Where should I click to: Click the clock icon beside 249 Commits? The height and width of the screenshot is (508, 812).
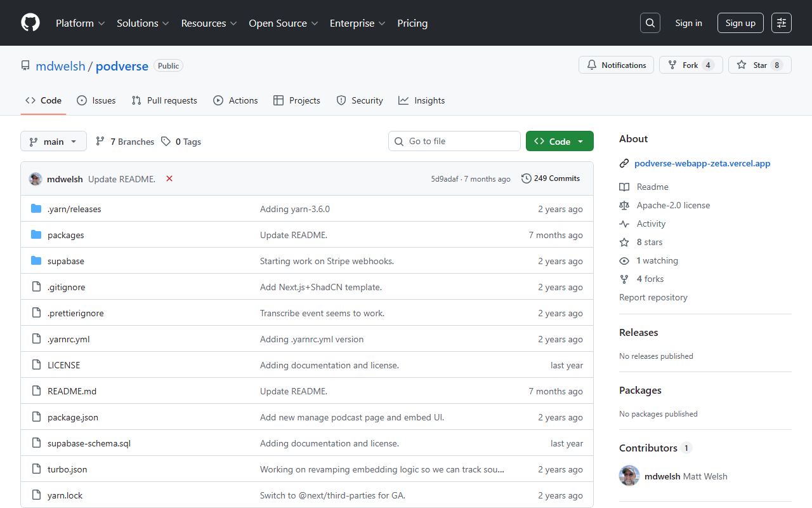click(527, 178)
